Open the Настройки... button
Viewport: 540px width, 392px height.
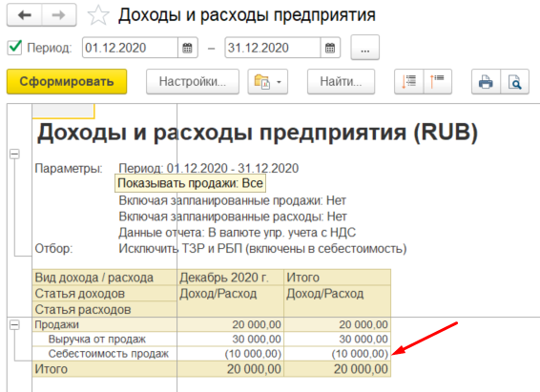pyautogui.click(x=193, y=82)
